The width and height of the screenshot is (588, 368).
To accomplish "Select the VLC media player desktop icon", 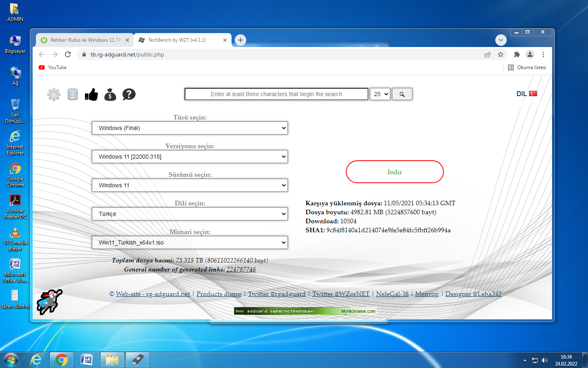I will pyautogui.click(x=15, y=239).
